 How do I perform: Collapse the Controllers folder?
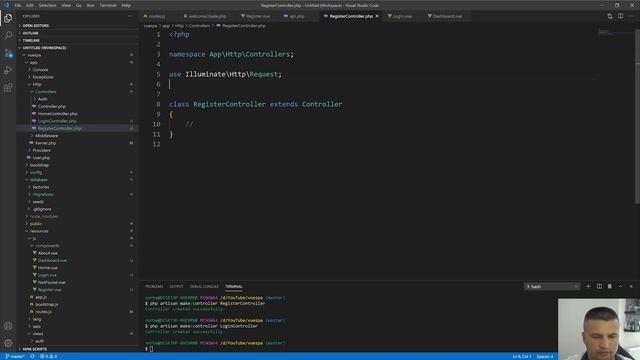click(x=45, y=92)
